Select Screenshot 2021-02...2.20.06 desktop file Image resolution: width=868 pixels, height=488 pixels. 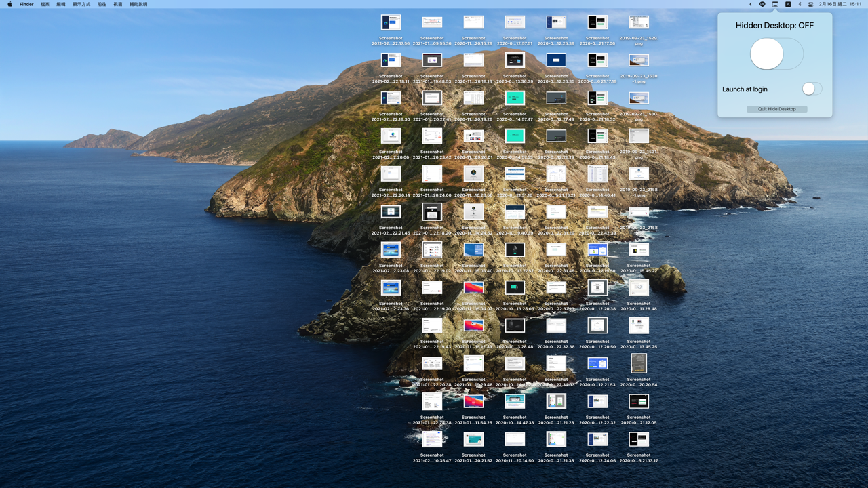pyautogui.click(x=391, y=144)
